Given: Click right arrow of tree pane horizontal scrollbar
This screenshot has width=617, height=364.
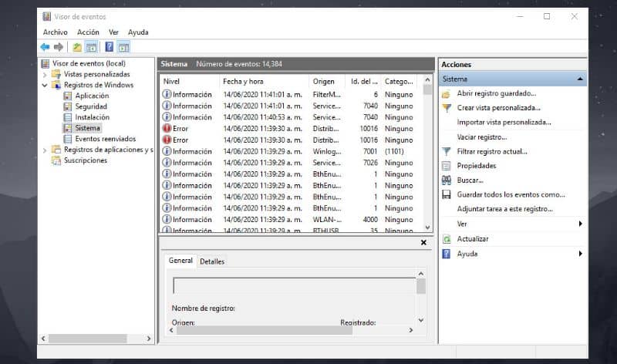Looking at the screenshot, I should point(149,339).
